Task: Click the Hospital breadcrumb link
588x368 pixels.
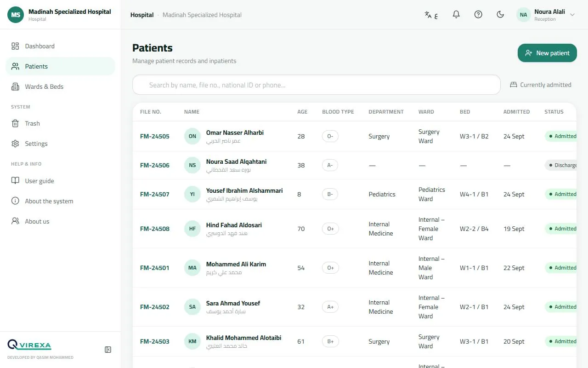Action: pos(142,15)
